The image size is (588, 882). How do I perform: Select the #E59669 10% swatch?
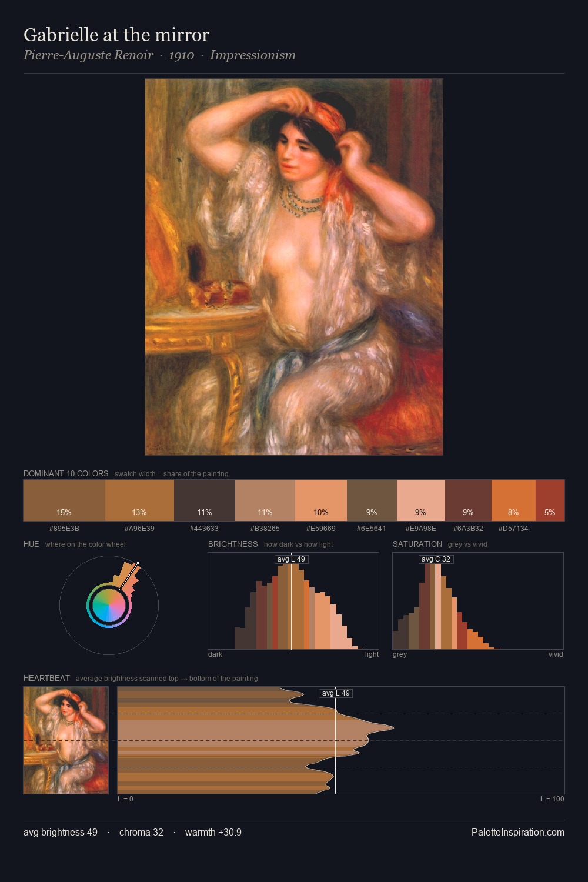pos(321,500)
